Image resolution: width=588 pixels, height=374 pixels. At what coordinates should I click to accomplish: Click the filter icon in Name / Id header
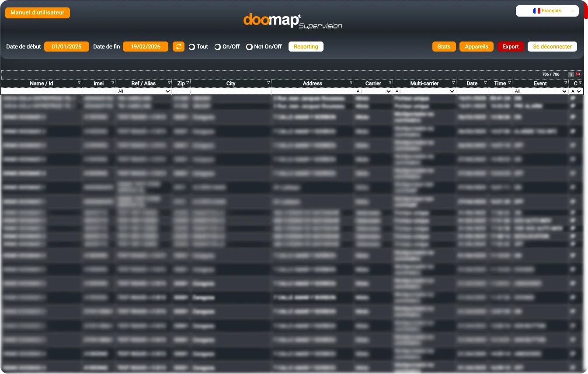point(79,83)
